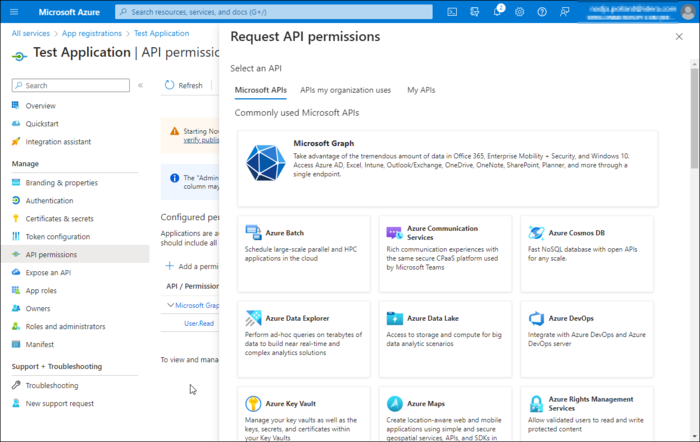Go to App registrations breadcrumb

(92, 33)
